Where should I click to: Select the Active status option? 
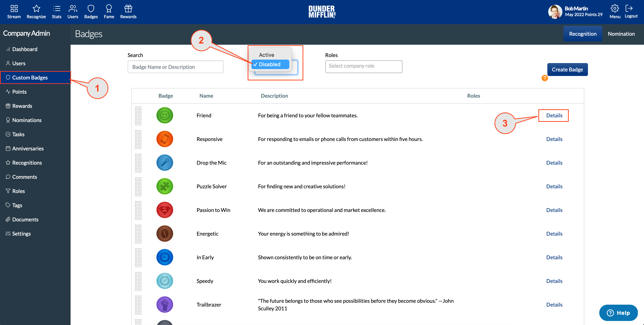(266, 55)
